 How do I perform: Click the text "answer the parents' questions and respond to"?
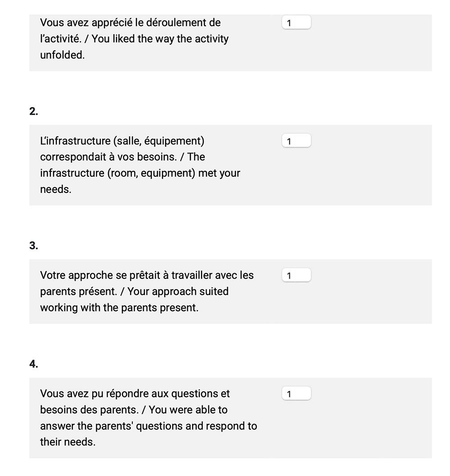[x=148, y=426]
